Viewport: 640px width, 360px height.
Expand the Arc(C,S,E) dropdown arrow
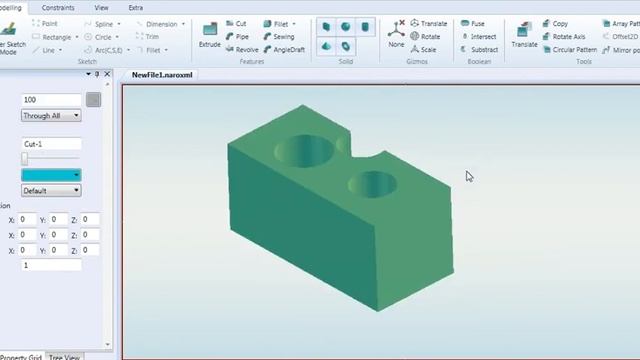click(128, 50)
